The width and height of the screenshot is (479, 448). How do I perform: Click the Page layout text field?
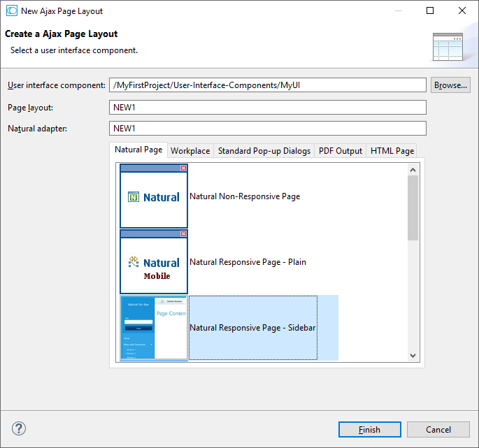tap(268, 107)
